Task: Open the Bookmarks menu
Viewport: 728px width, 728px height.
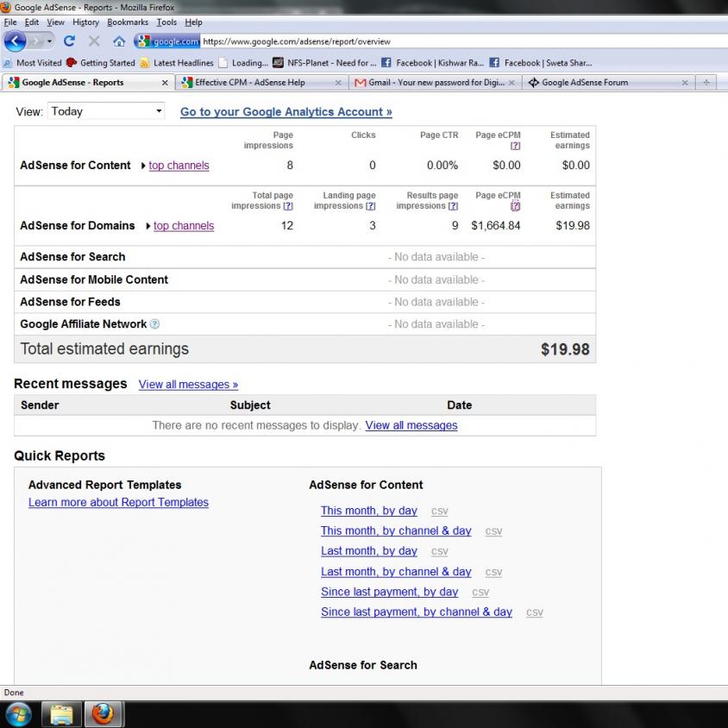Action: [128, 22]
